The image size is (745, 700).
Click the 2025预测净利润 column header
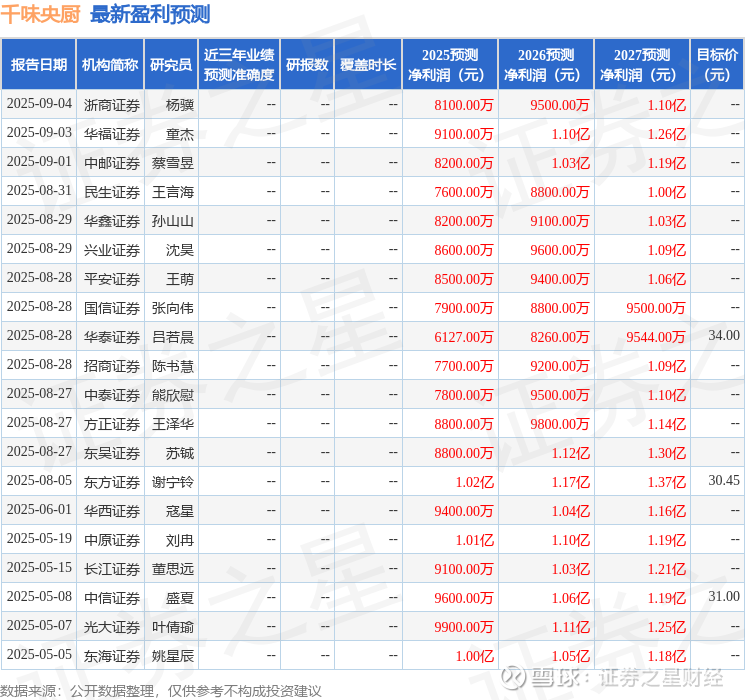(x=450, y=65)
